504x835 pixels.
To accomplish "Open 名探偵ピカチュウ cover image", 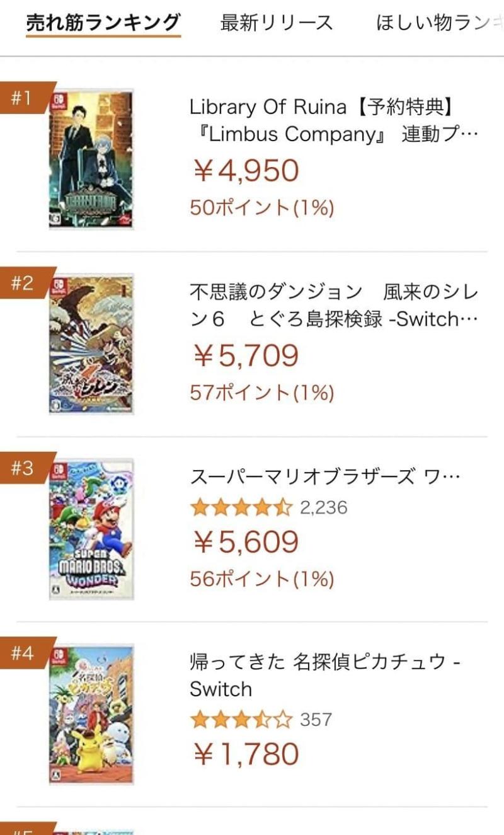I will (91, 715).
